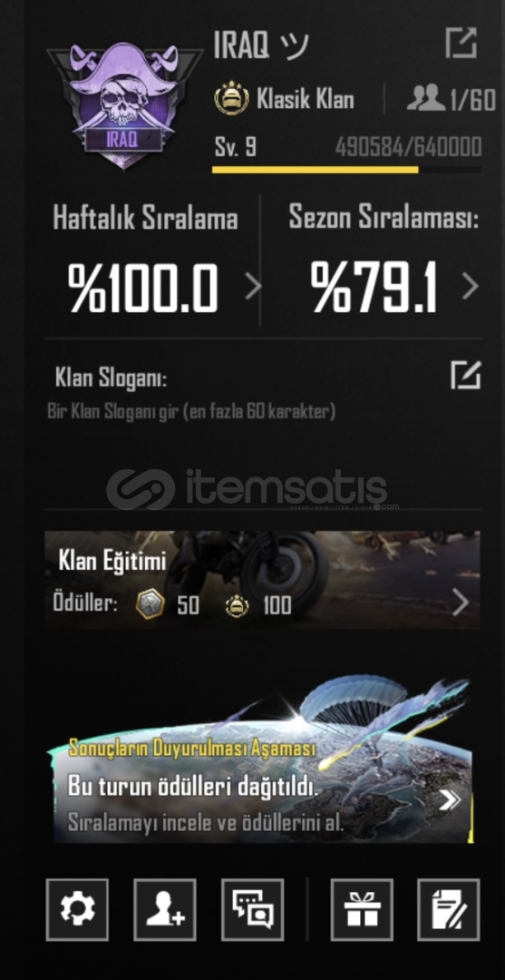
Task: Click the share clan icon near IRAQ name
Action: tap(461, 44)
